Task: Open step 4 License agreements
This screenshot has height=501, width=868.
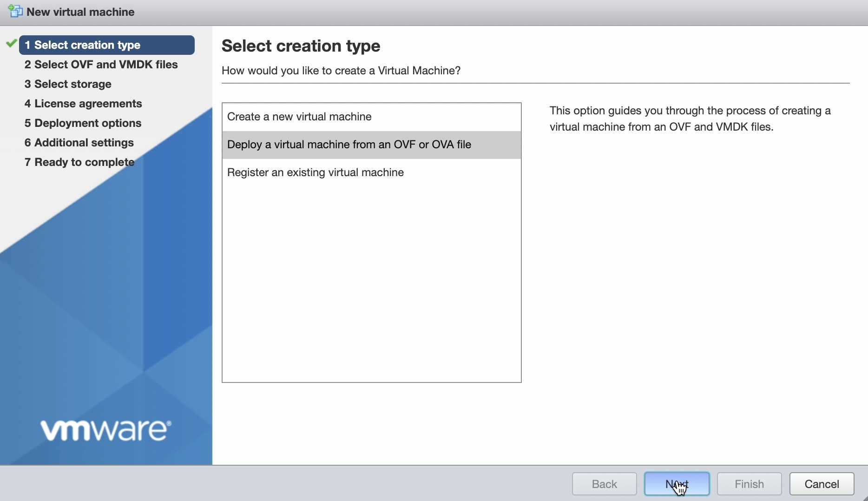Action: click(83, 104)
